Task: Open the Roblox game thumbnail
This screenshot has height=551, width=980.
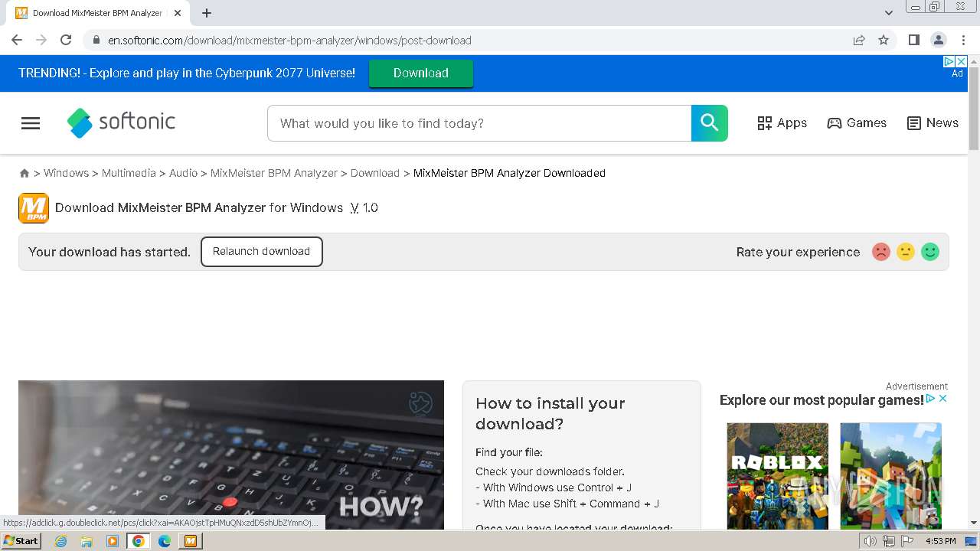Action: (778, 475)
